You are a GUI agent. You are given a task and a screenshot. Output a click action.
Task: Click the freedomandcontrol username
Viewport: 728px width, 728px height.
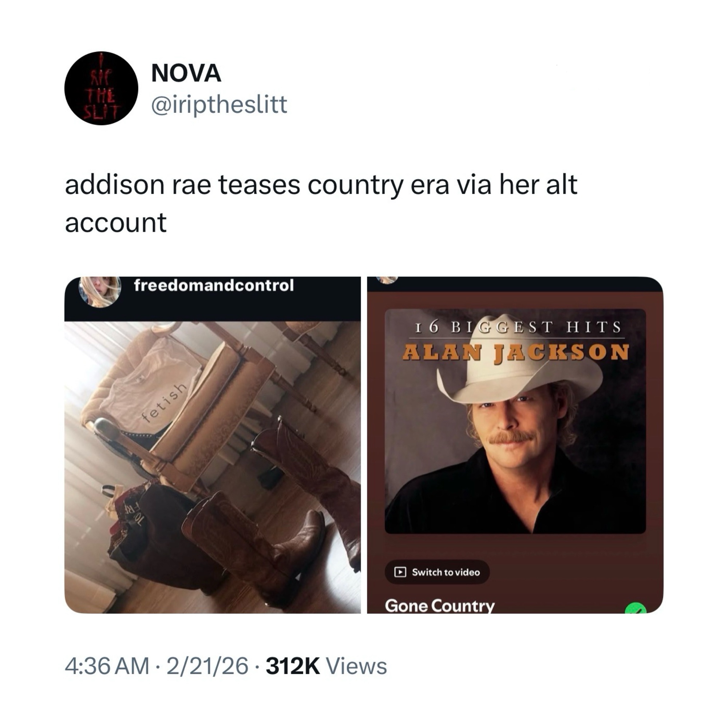click(x=214, y=285)
